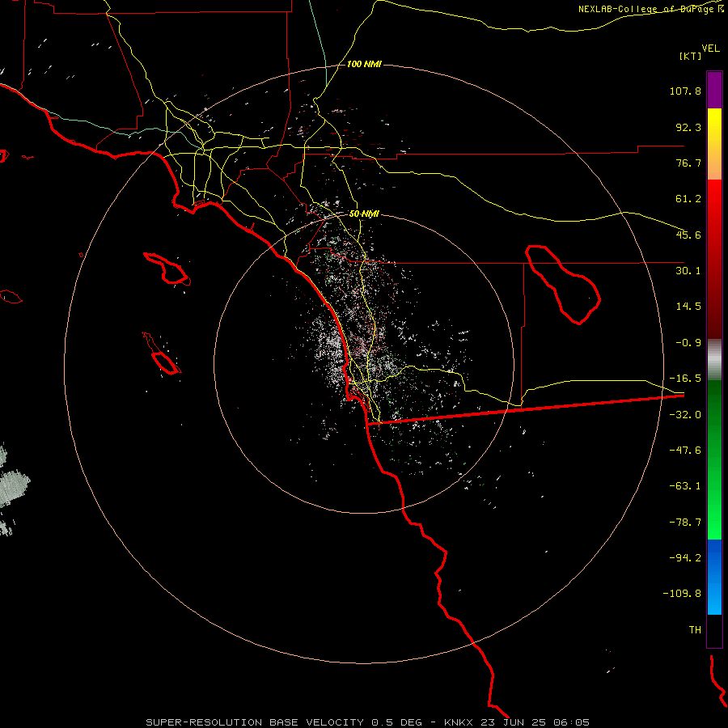Select the -16.5 legend value
The image size is (728, 728).
coord(685,379)
